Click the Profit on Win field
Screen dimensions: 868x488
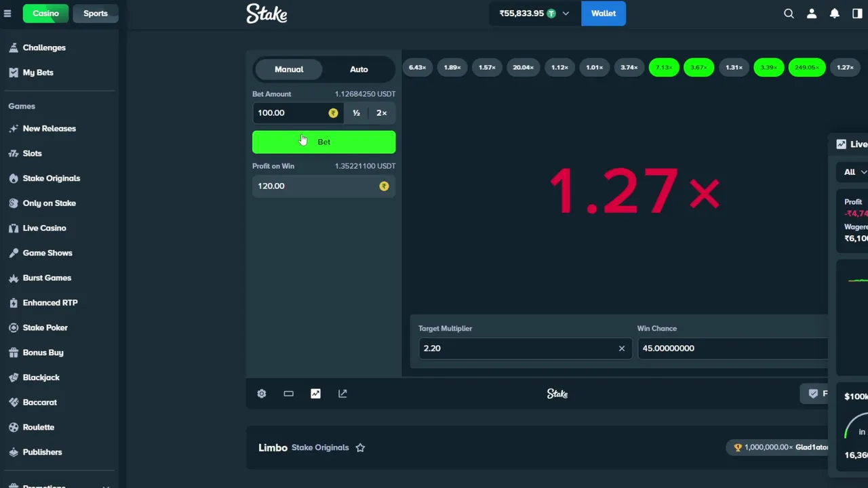(x=323, y=186)
